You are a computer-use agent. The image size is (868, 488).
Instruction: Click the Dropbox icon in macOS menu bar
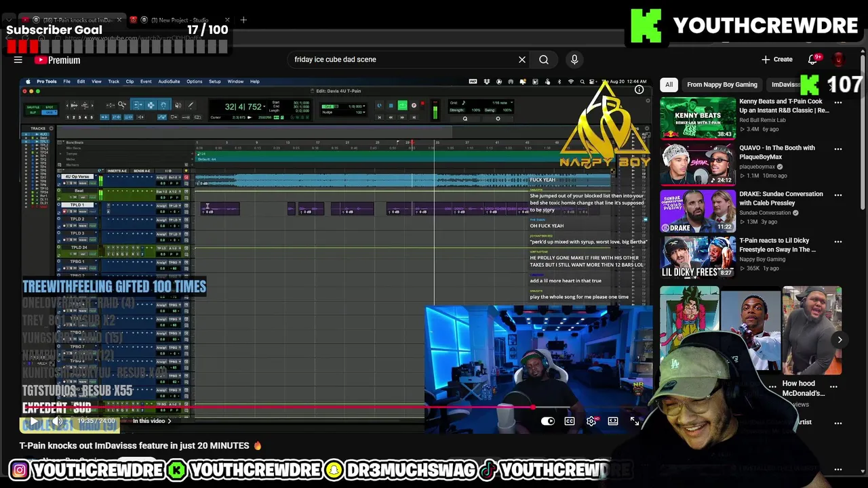[487, 81]
